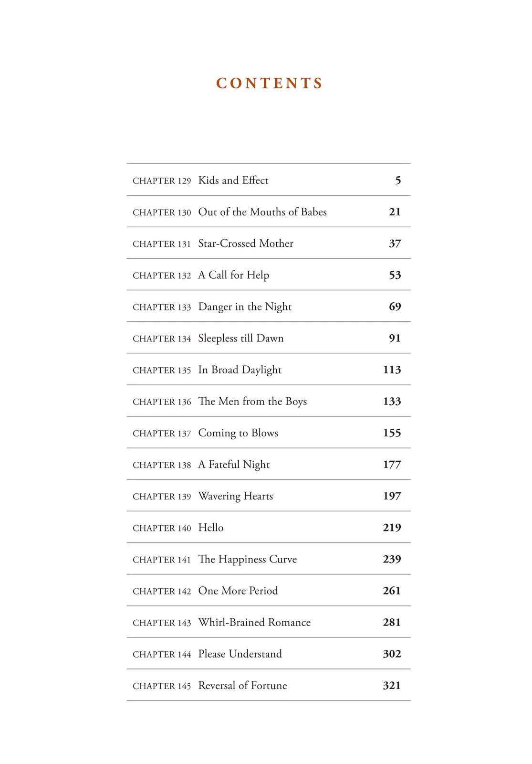Click the Chapter 140 Hello entry
The height and width of the screenshot is (764, 532).
[269, 527]
